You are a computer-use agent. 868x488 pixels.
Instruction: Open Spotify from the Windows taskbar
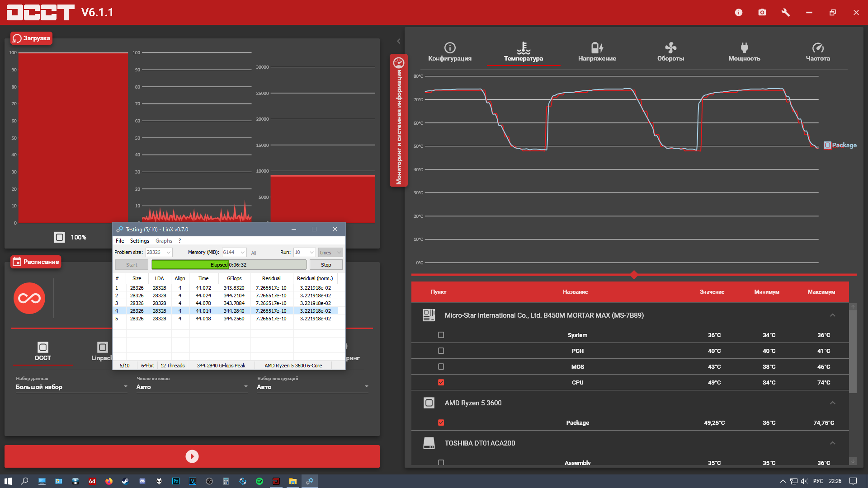point(259,481)
